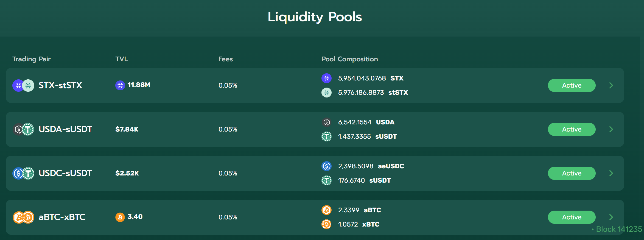644x240 pixels.
Task: Click the xBTC token icon in pool composition
Action: tap(326, 224)
